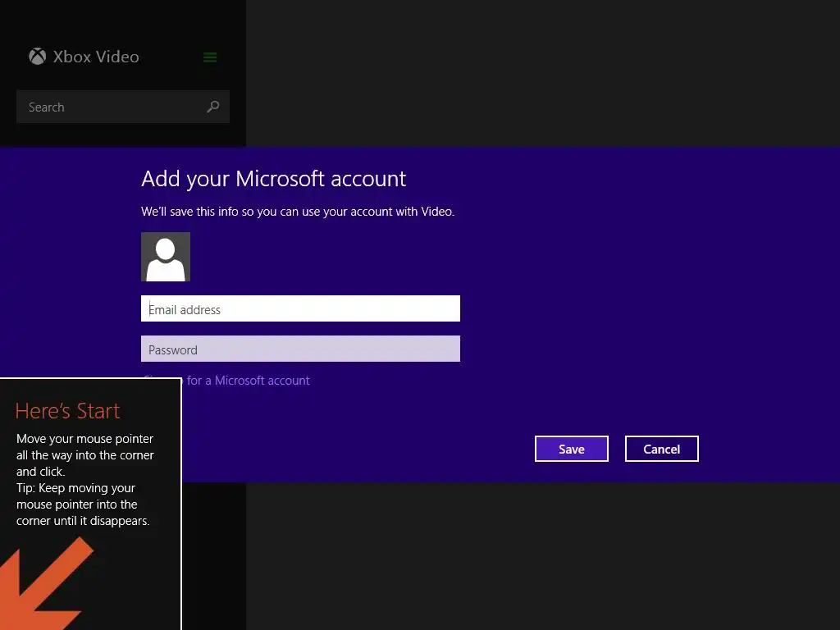Click the Email address field

click(x=300, y=308)
